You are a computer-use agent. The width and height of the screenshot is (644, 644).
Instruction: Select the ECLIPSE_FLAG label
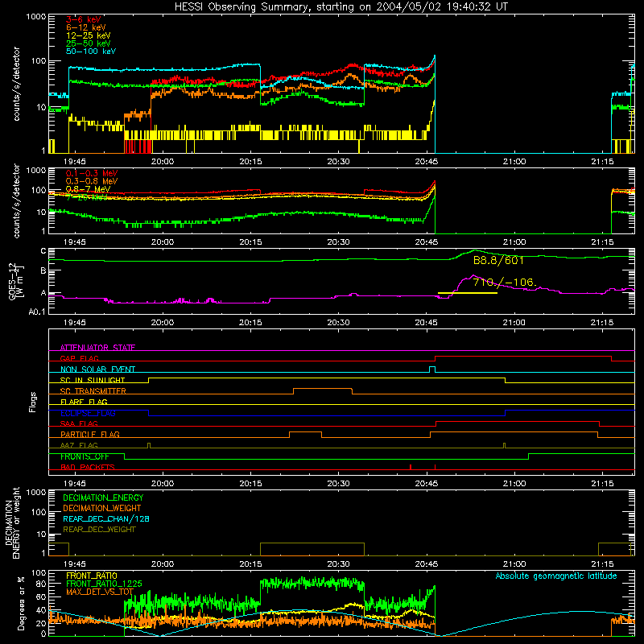[x=88, y=413]
